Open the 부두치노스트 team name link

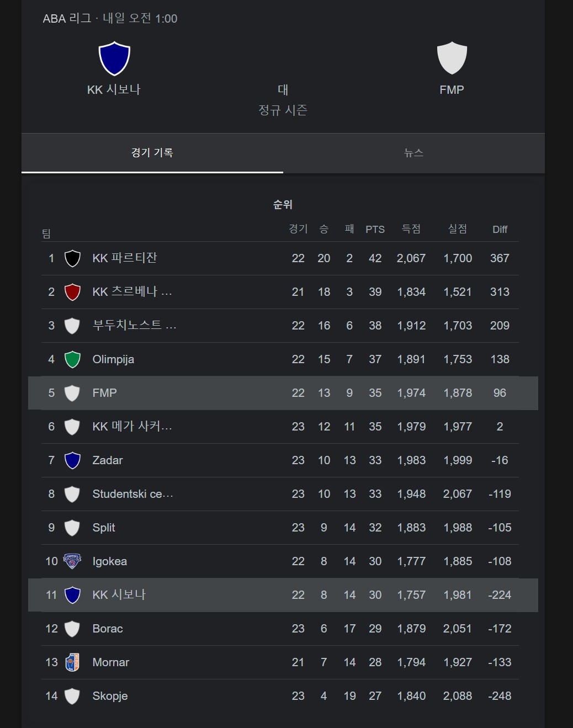point(134,326)
